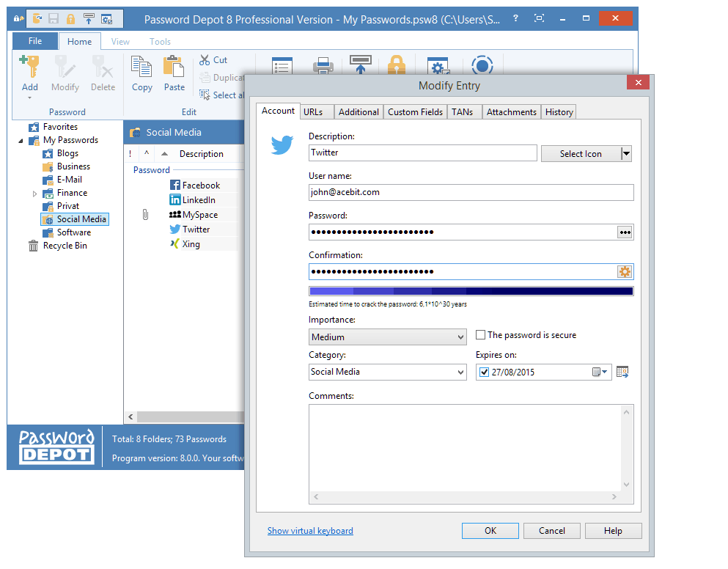Open the expiry date picker dropdown

[600, 372]
